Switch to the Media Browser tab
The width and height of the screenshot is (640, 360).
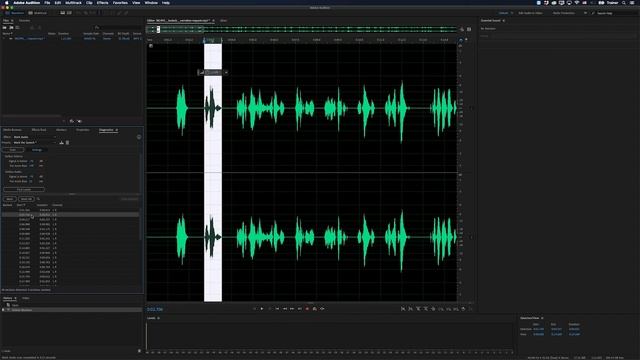(x=13, y=130)
